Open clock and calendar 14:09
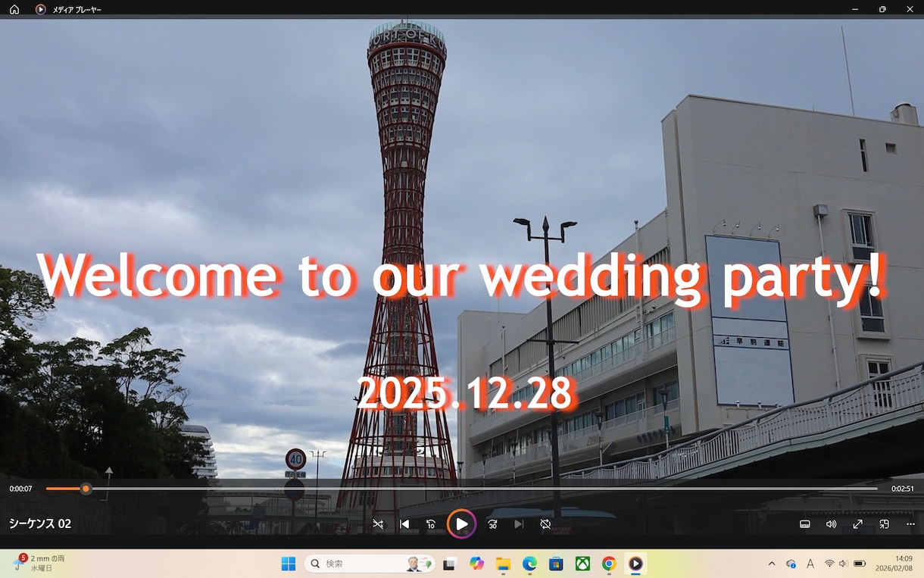Image resolution: width=924 pixels, height=578 pixels. 895,563
